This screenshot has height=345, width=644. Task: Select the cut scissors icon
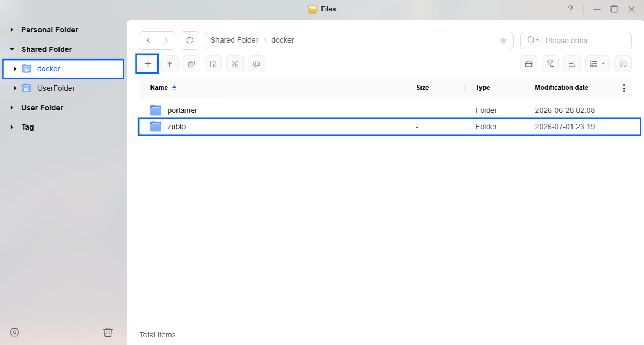click(x=234, y=64)
